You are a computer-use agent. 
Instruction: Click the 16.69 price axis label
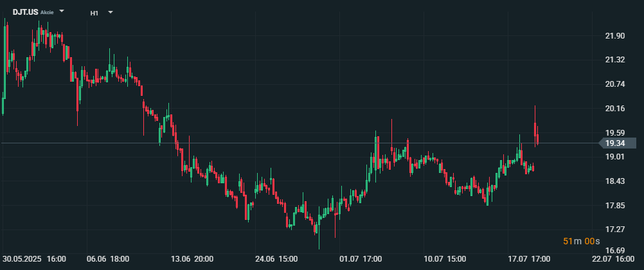click(x=615, y=251)
